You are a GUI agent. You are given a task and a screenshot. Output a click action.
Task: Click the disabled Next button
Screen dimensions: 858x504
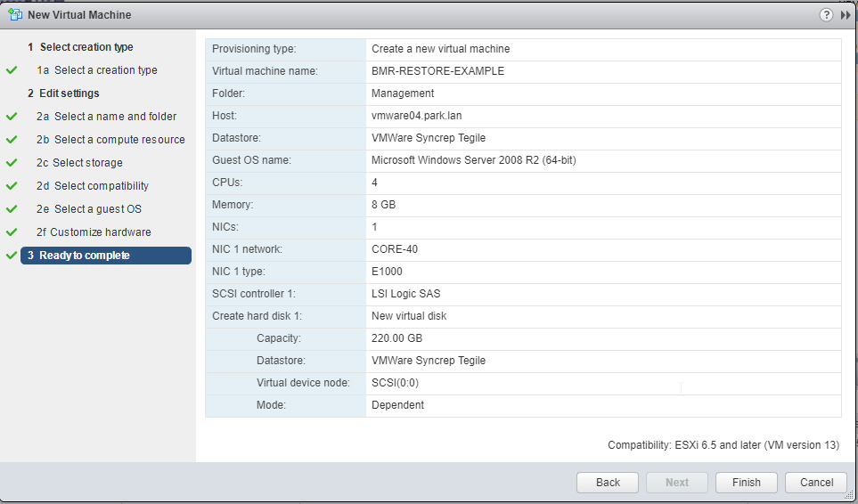677,482
